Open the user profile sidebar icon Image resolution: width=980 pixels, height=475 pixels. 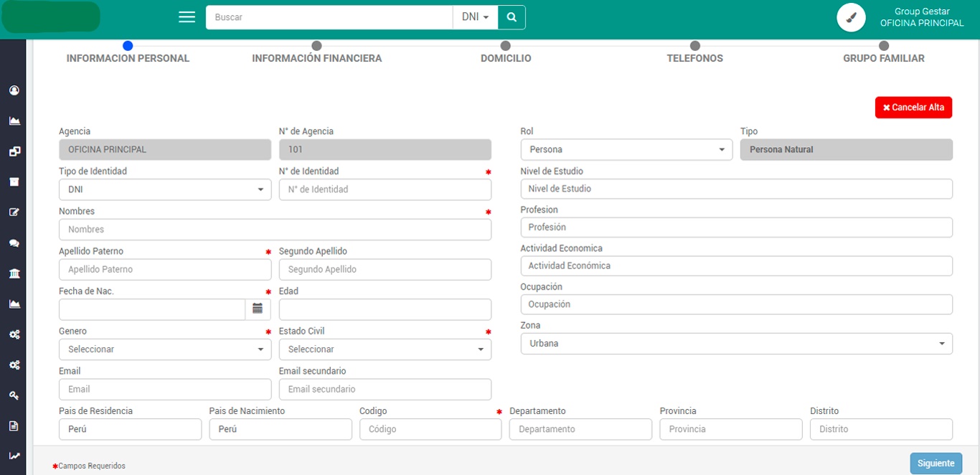[x=14, y=90]
